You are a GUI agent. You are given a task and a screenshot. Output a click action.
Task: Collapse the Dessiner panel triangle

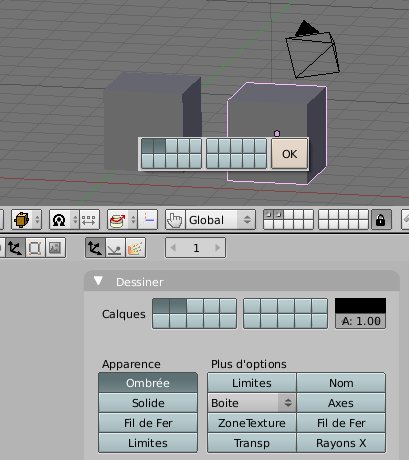pos(98,281)
